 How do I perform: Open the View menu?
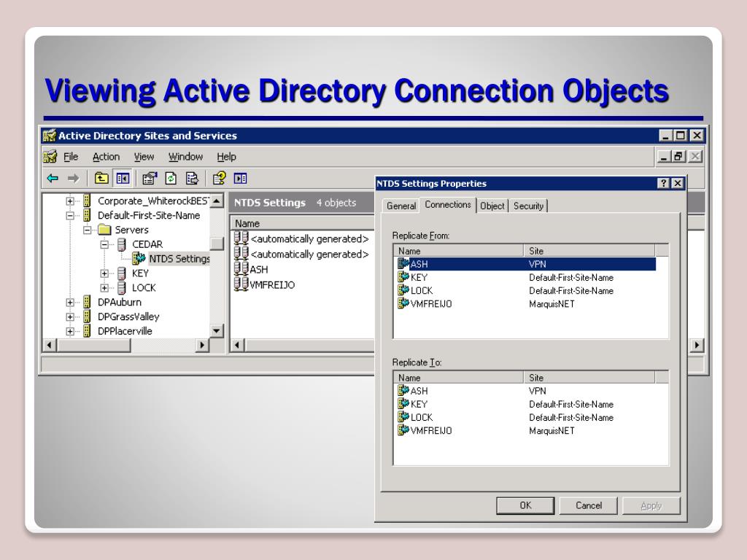click(144, 157)
